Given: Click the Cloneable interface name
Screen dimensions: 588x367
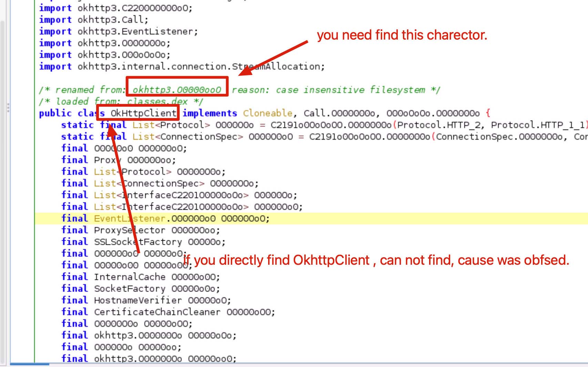Looking at the screenshot, I should click(268, 113).
